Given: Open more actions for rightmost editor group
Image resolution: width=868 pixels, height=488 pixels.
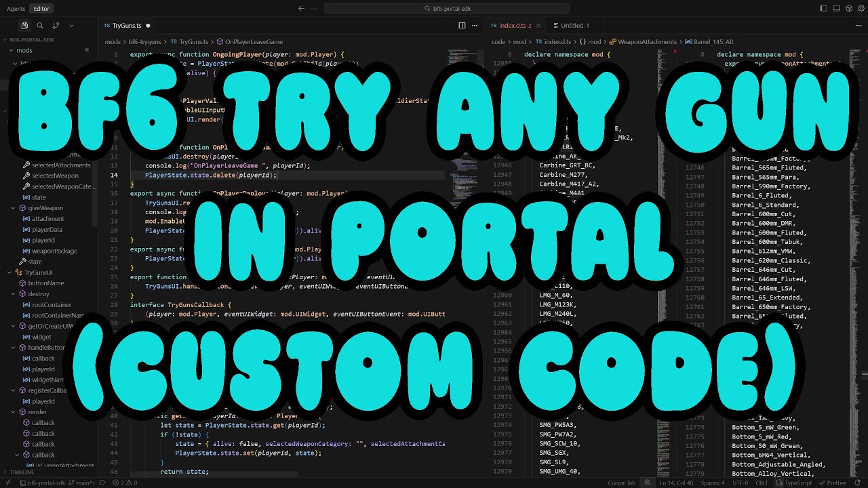Looking at the screenshot, I should pos(859,26).
